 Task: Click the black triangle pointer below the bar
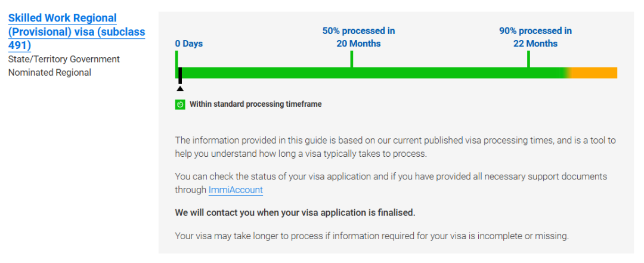[x=180, y=88]
